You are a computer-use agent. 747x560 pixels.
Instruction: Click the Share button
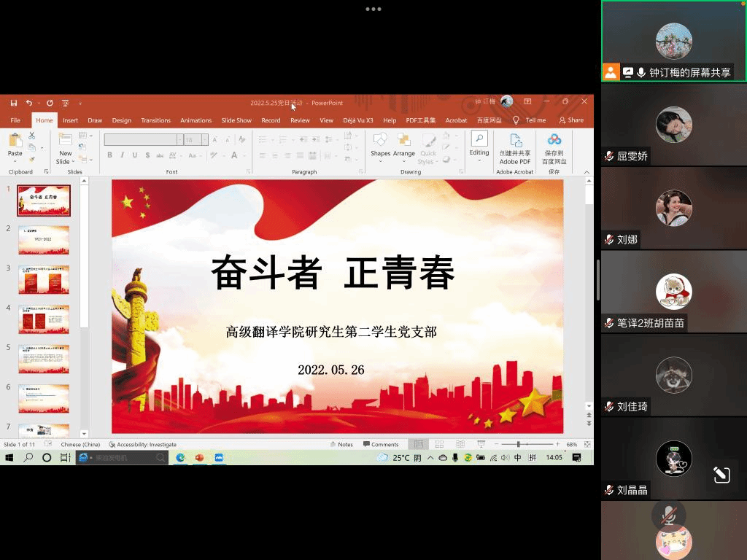(571, 120)
